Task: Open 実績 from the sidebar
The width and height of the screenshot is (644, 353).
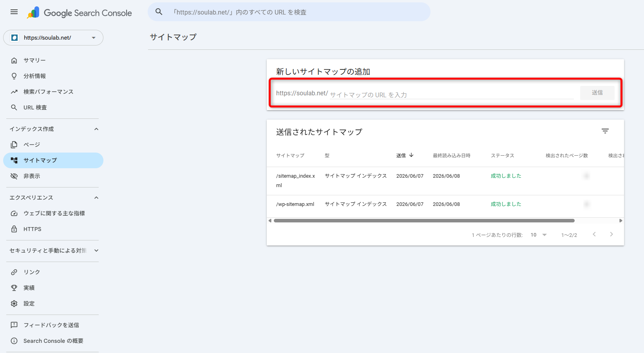Action: coord(53,288)
